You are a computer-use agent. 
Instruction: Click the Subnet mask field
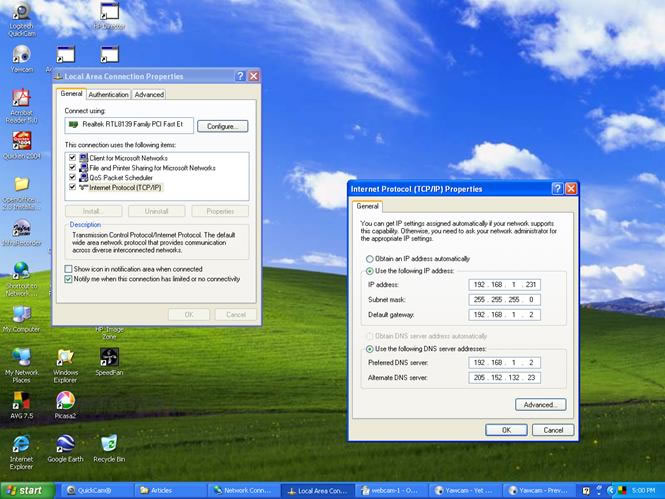(504, 300)
